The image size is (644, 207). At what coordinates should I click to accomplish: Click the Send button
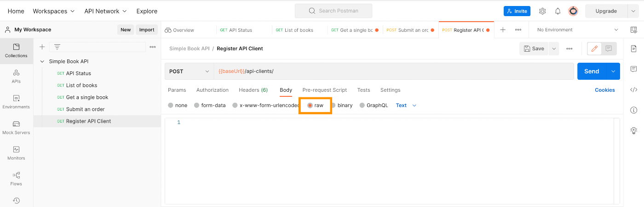click(x=592, y=71)
